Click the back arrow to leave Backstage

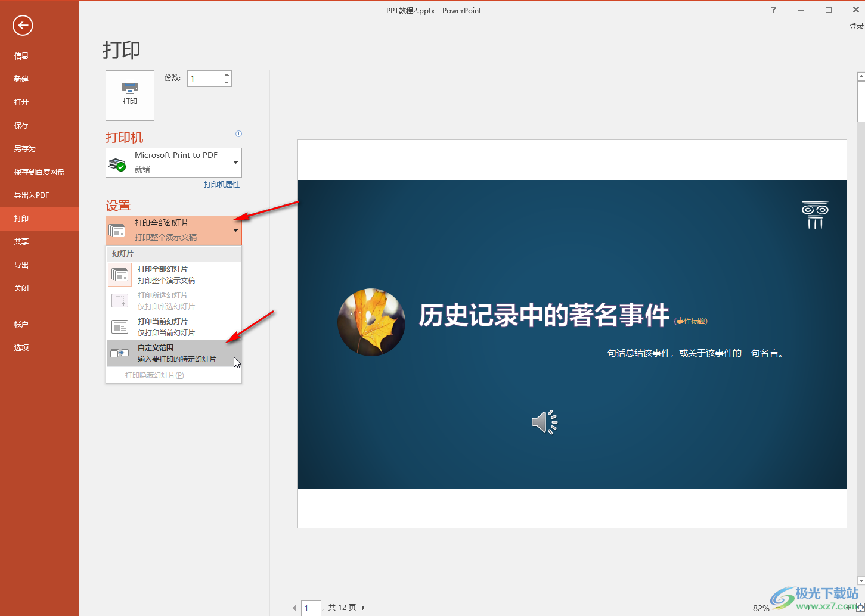[x=23, y=25]
